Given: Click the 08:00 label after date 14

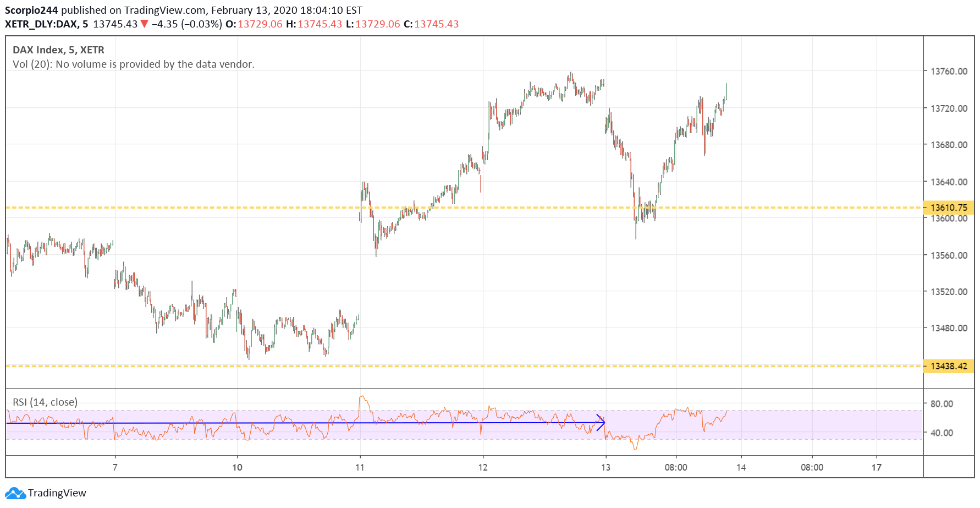Looking at the screenshot, I should click(812, 468).
